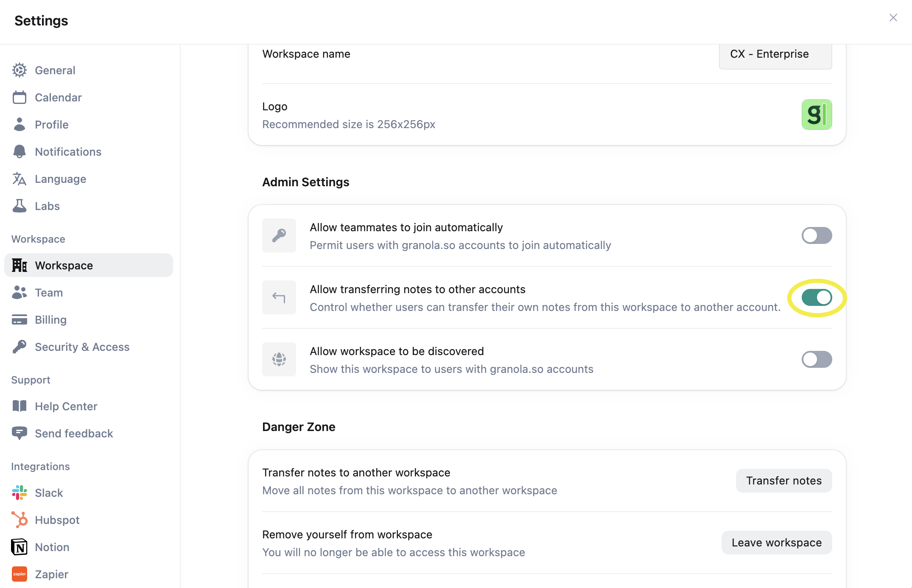Click the Slack integration icon
This screenshot has width=912, height=588.
pos(20,493)
